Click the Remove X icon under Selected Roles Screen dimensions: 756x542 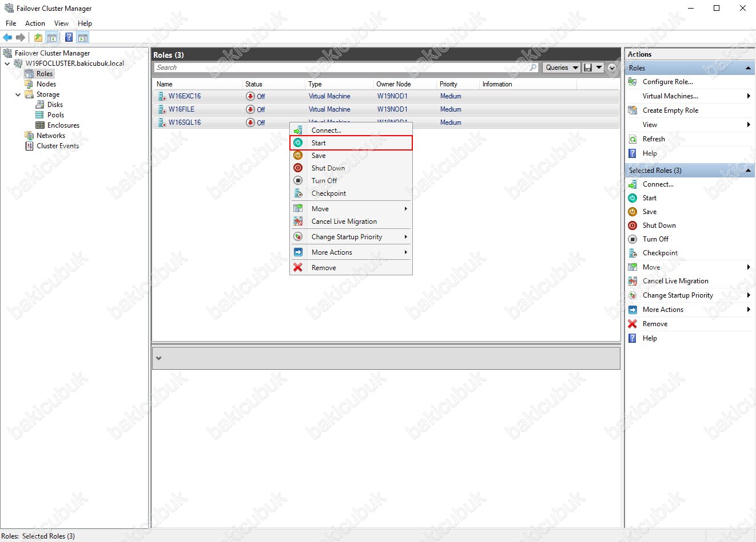pos(632,324)
